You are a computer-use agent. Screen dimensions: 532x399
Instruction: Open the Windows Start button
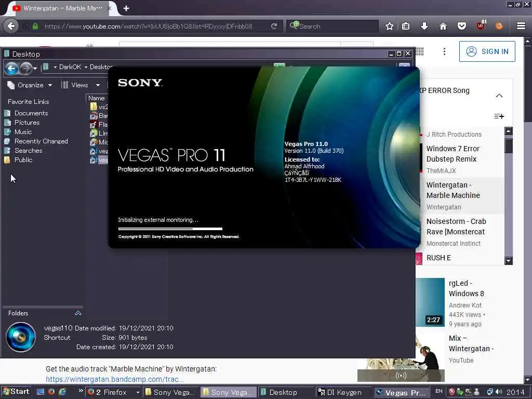point(16,392)
